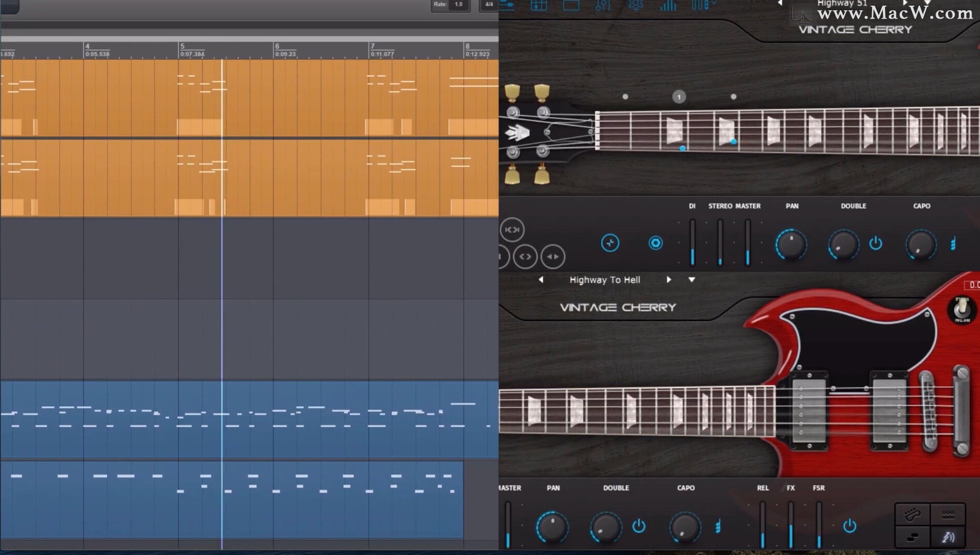Adjust the FX slider

tap(791, 525)
